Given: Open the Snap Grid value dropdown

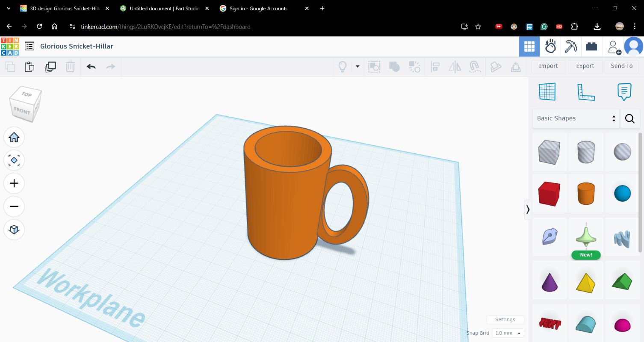Looking at the screenshot, I should (x=507, y=333).
